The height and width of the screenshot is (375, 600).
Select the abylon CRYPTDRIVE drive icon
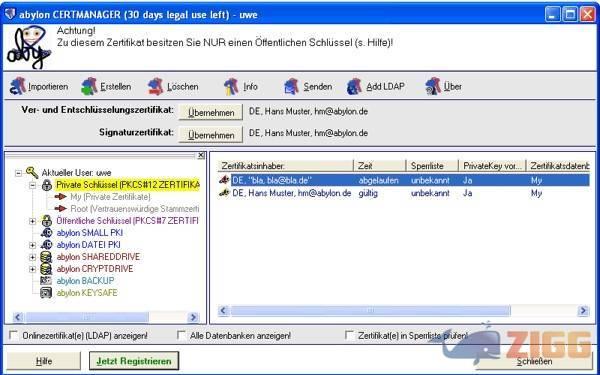pyautogui.click(x=46, y=269)
